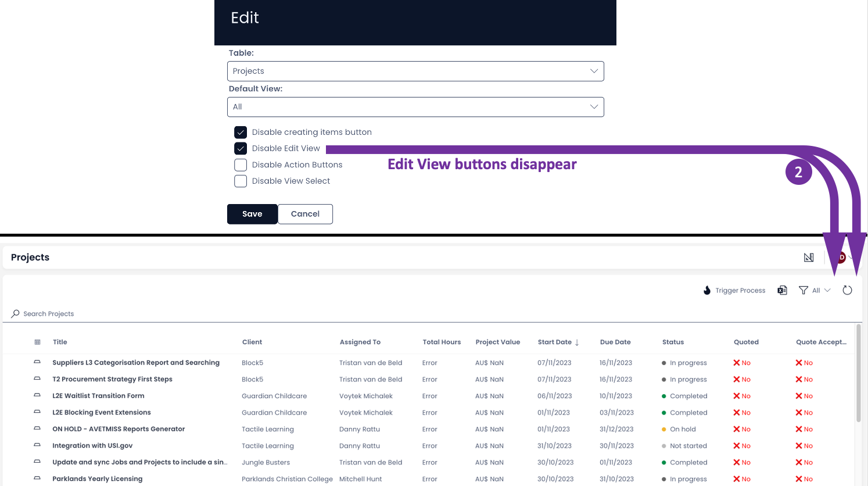This screenshot has width=868, height=486.
Task: Click the row icon for Integration with USI.gov
Action: tap(37, 445)
